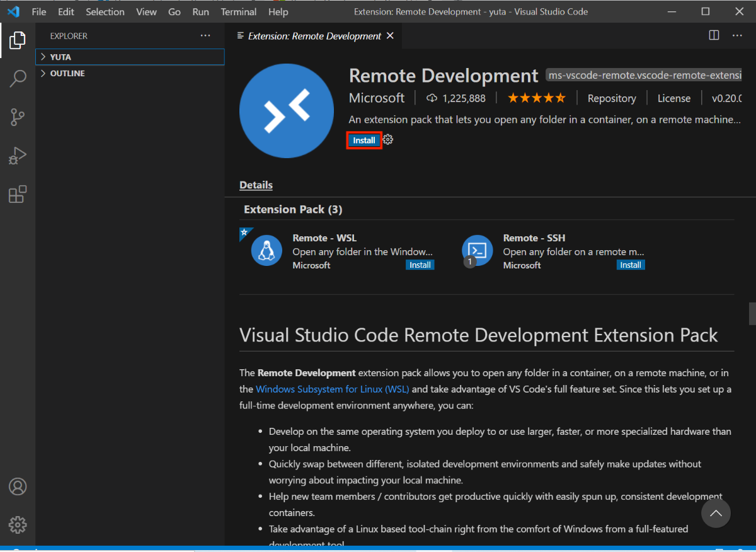
Task: Open editor more actions ellipsis
Action: tap(737, 35)
